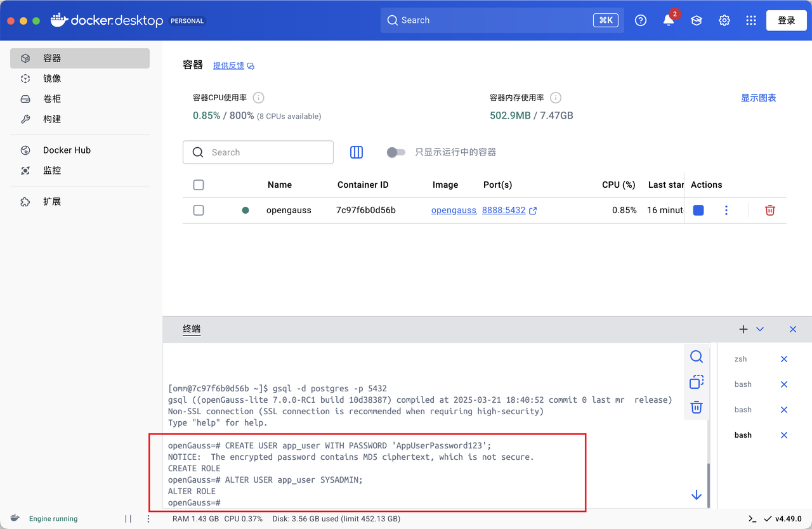Delete the opengauss container using trash icon
This screenshot has width=812, height=529.
coord(769,210)
